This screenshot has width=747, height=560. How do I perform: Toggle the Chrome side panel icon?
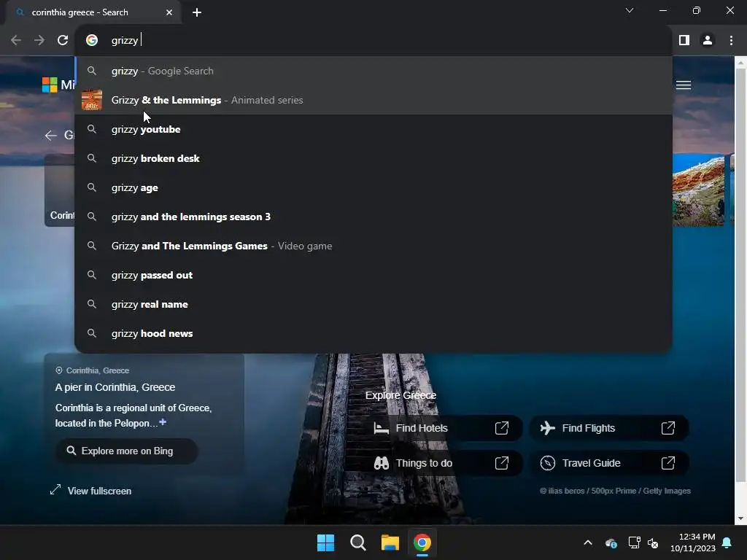(x=684, y=41)
